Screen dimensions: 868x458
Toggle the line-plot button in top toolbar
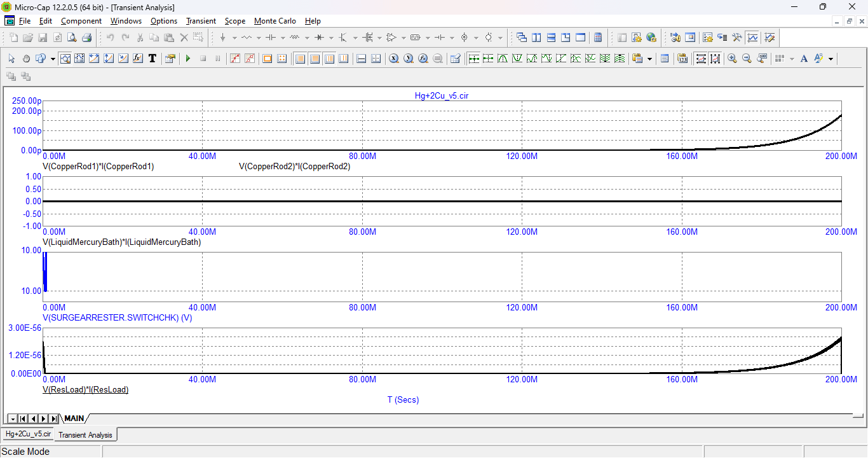(753, 38)
